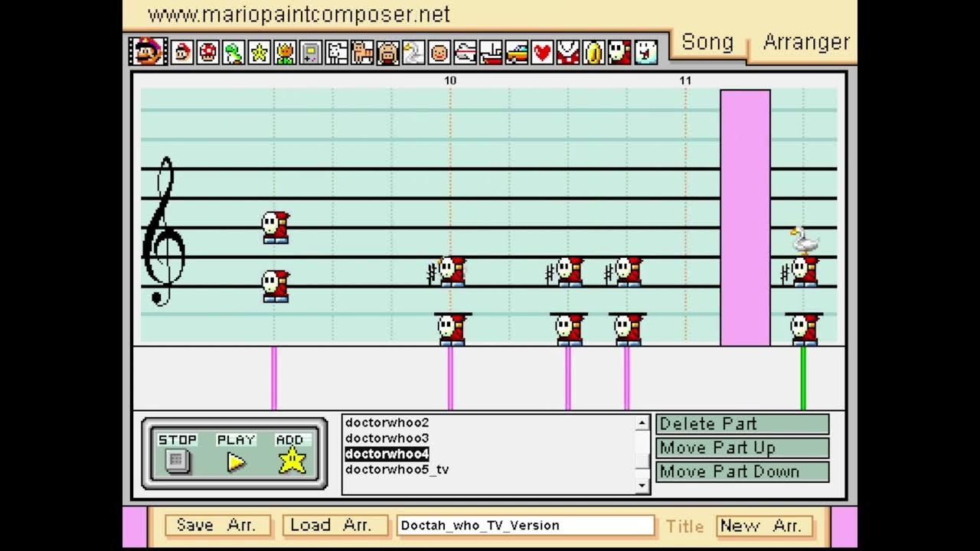The height and width of the screenshot is (551, 980).
Task: Select the Baby Face instrument
Action: tap(439, 53)
